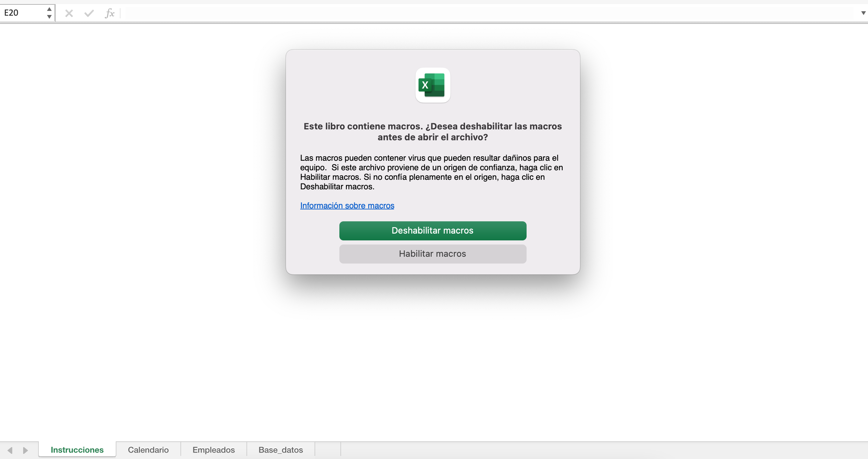
Task: Expand the formula bar arrow
Action: tap(863, 13)
